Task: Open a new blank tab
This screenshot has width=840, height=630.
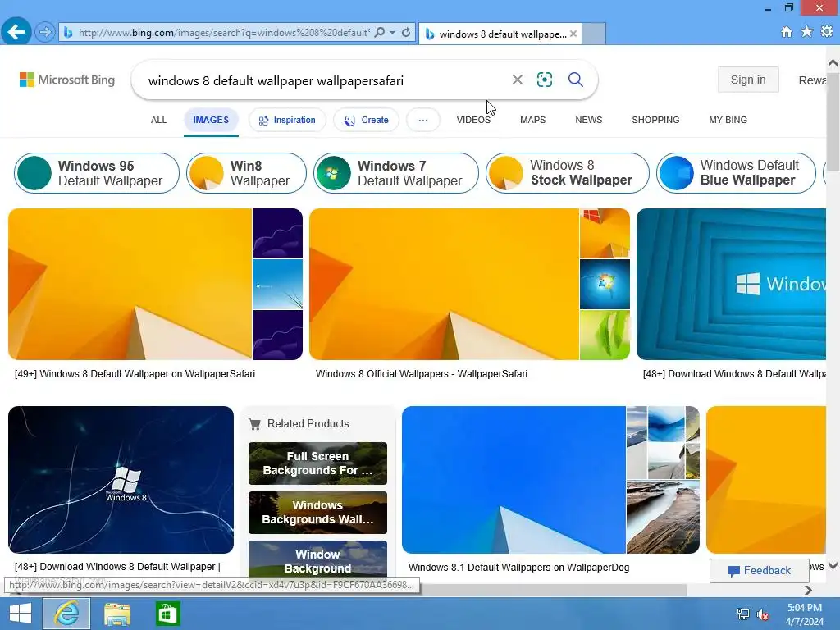Action: 594,34
